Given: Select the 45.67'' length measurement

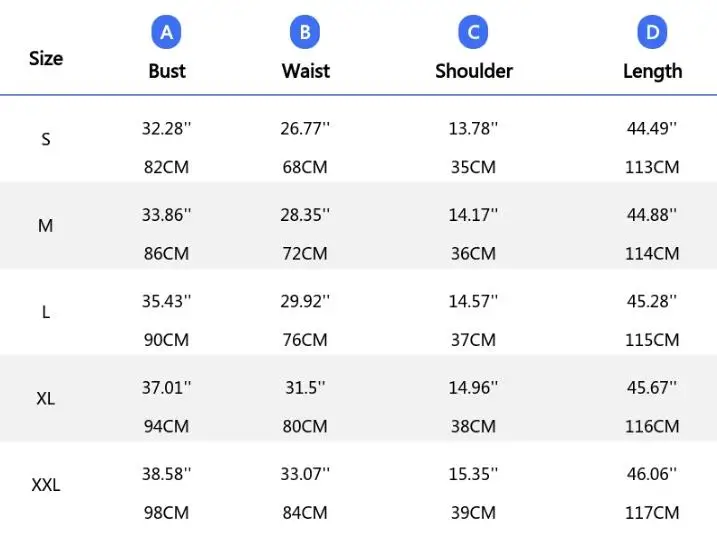Looking at the screenshot, I should click(652, 387).
